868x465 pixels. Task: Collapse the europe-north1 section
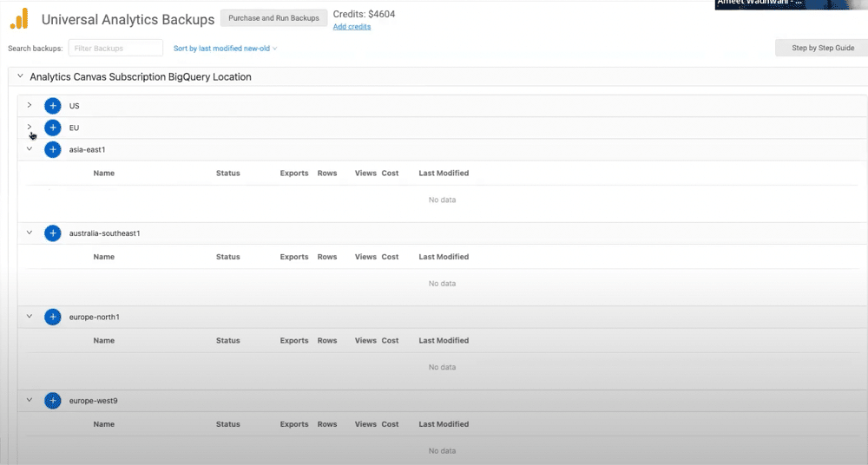[30, 317]
